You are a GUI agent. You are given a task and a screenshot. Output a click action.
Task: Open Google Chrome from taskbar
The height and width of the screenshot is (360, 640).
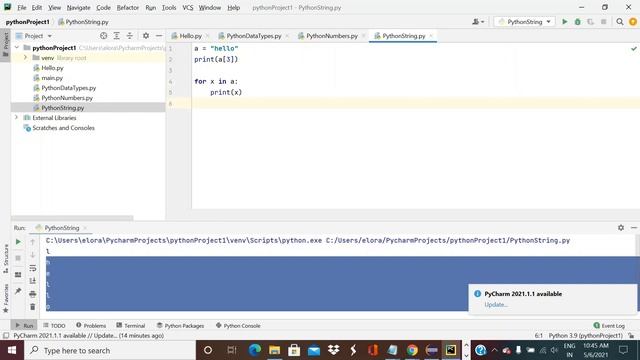coord(412,350)
